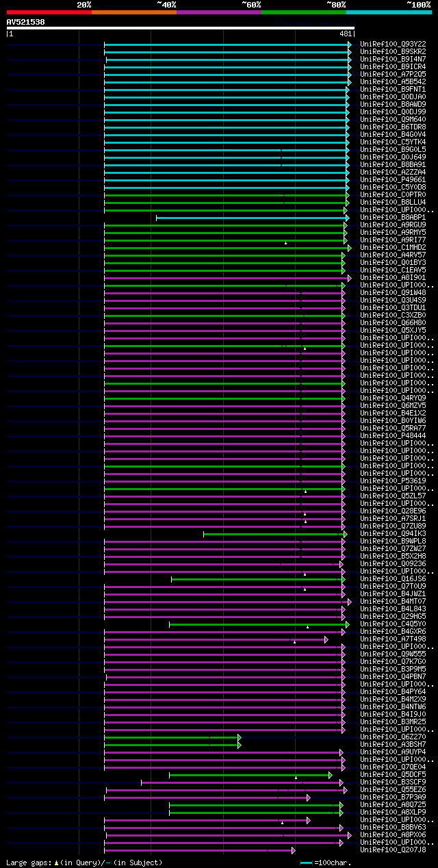Click the white query ruler bar
Screen dimensions: 438x868
[x=180, y=28]
